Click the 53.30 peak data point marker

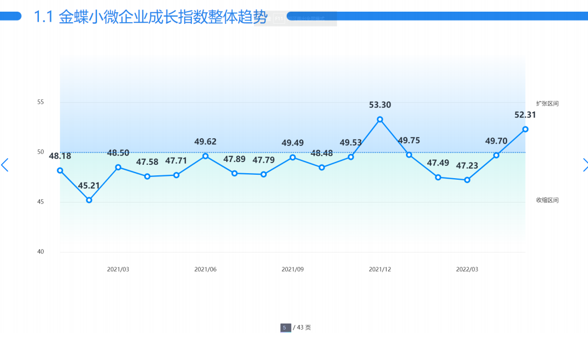click(x=380, y=119)
